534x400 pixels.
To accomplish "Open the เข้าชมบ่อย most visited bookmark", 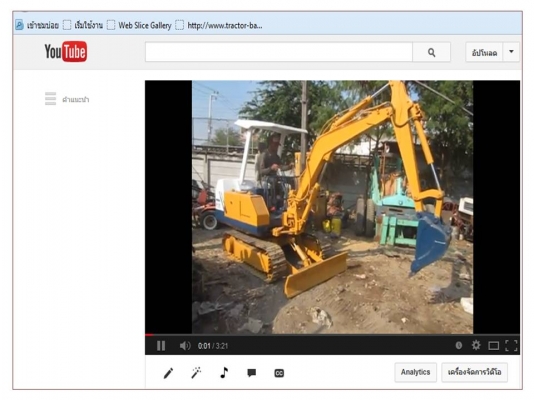I will 37,25.
